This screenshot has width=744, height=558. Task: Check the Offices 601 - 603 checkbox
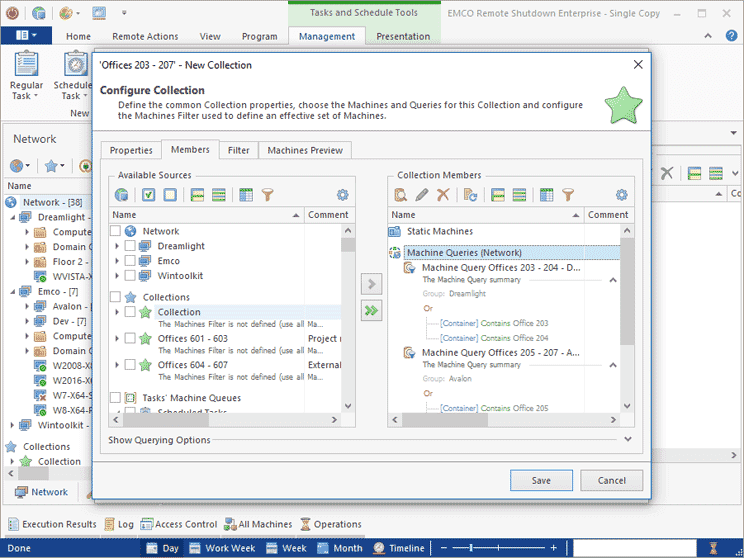coord(130,338)
